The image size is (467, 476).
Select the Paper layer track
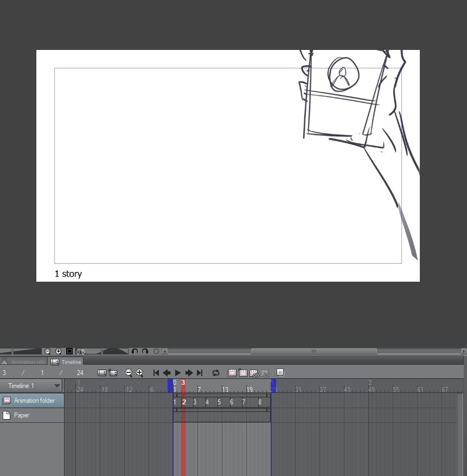pos(22,415)
